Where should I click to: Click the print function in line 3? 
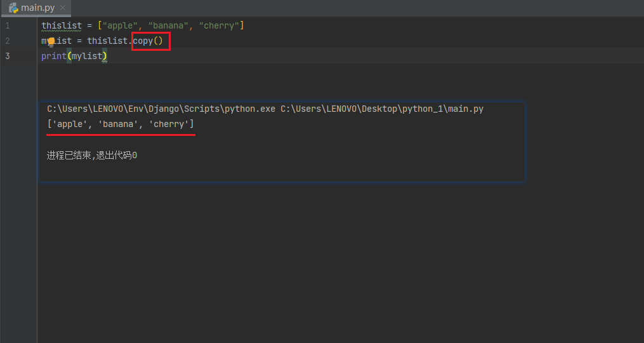54,56
